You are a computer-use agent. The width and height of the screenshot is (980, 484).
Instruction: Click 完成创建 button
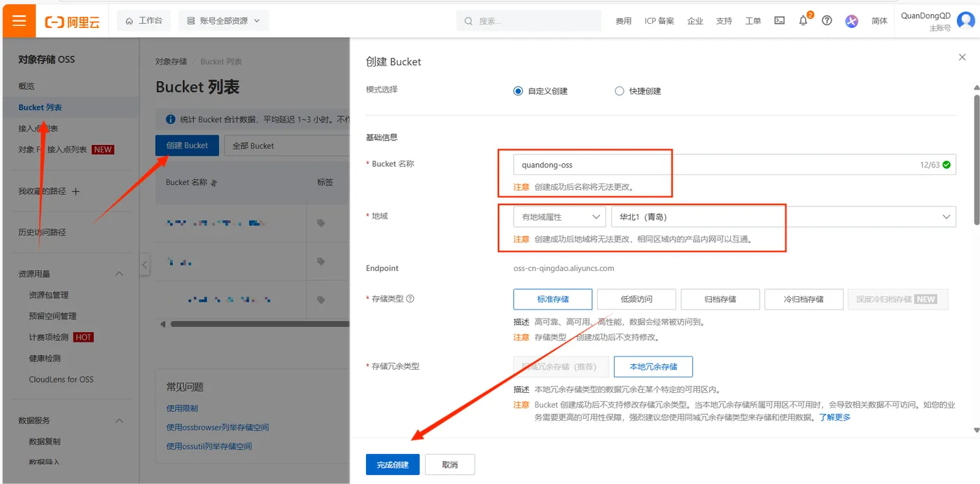pos(393,464)
